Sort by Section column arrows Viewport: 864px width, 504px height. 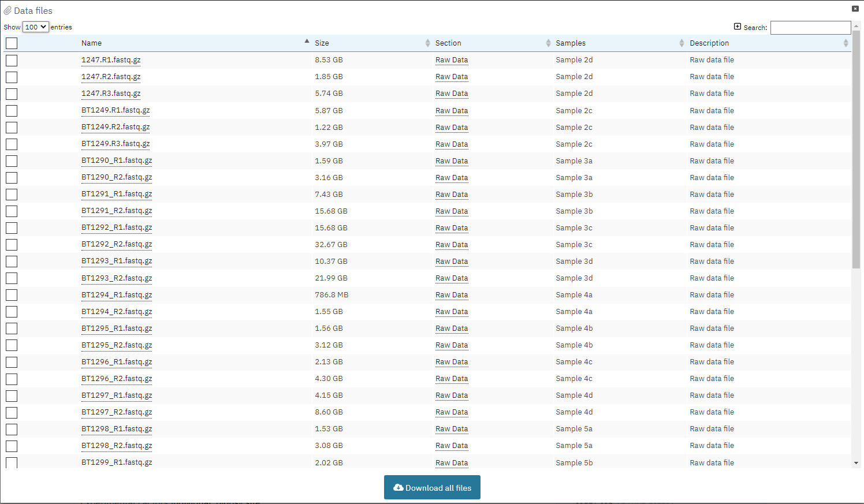[x=548, y=43]
